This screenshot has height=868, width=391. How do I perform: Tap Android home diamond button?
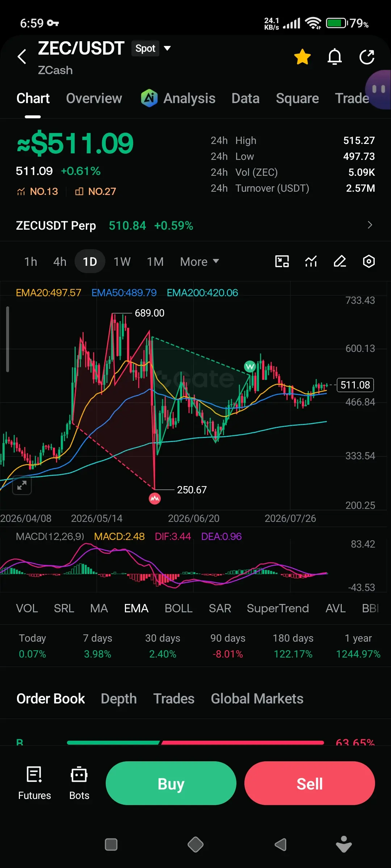coord(195,844)
